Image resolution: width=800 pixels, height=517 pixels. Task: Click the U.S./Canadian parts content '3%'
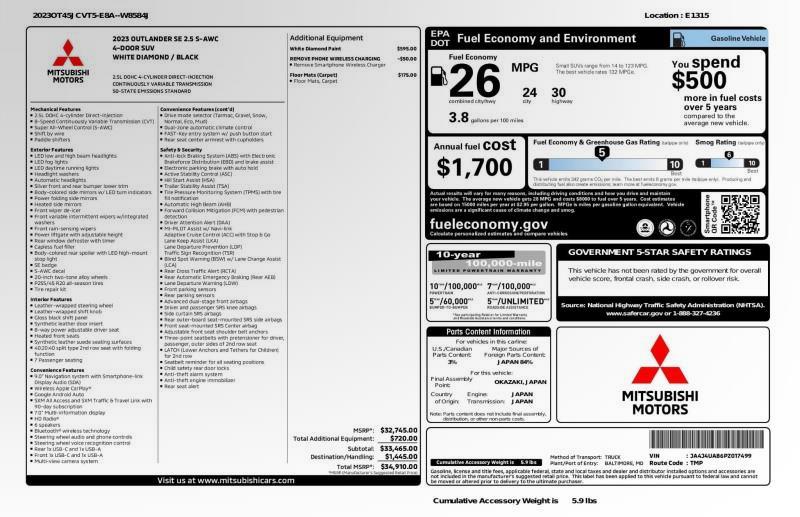452,362
